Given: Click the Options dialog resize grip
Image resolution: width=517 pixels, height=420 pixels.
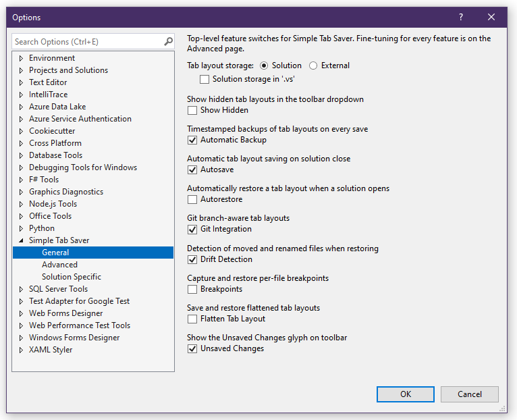Looking at the screenshot, I should pyautogui.click(x=503, y=409).
